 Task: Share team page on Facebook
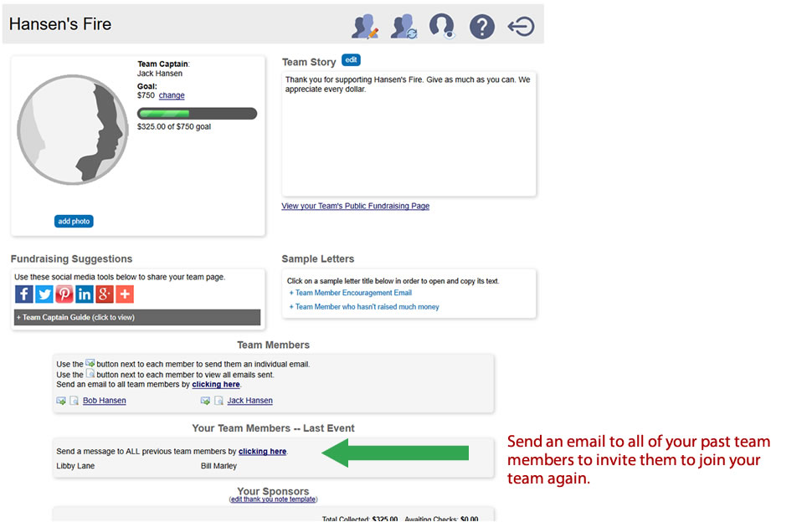click(24, 294)
